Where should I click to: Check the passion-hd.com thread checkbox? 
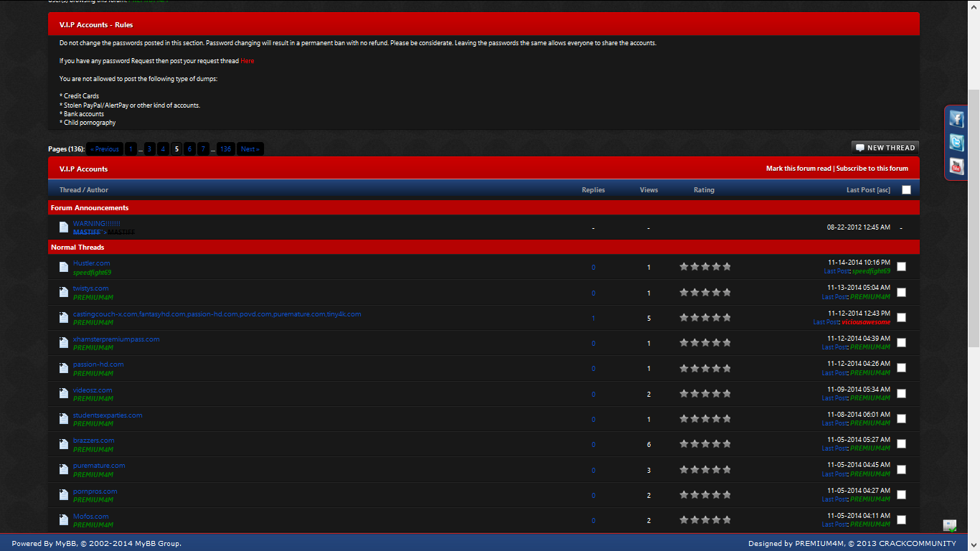tap(901, 368)
